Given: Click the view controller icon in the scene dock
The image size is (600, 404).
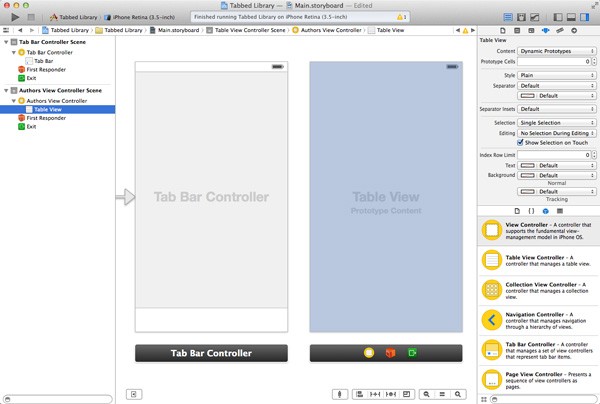Looking at the screenshot, I should (x=369, y=353).
